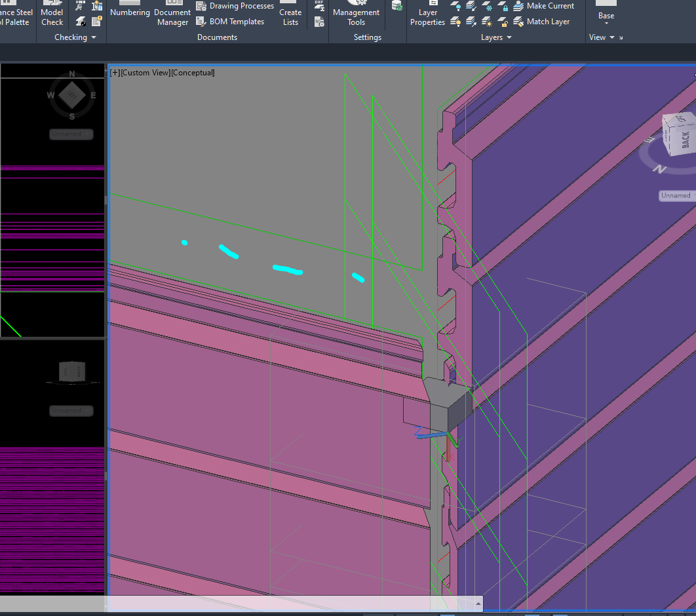
Task: Open the Custom View viewport label menu
Action: click(151, 72)
